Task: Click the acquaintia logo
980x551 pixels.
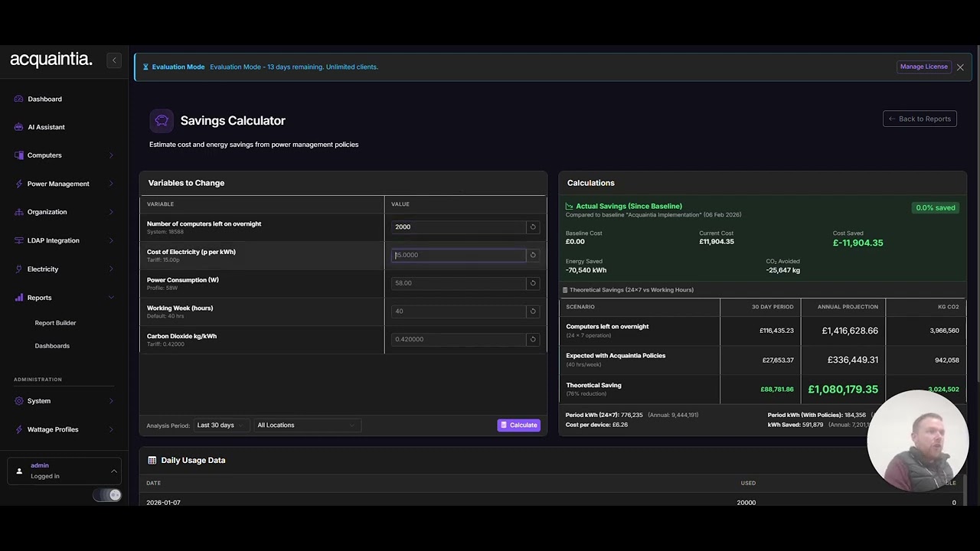Action: (x=51, y=60)
